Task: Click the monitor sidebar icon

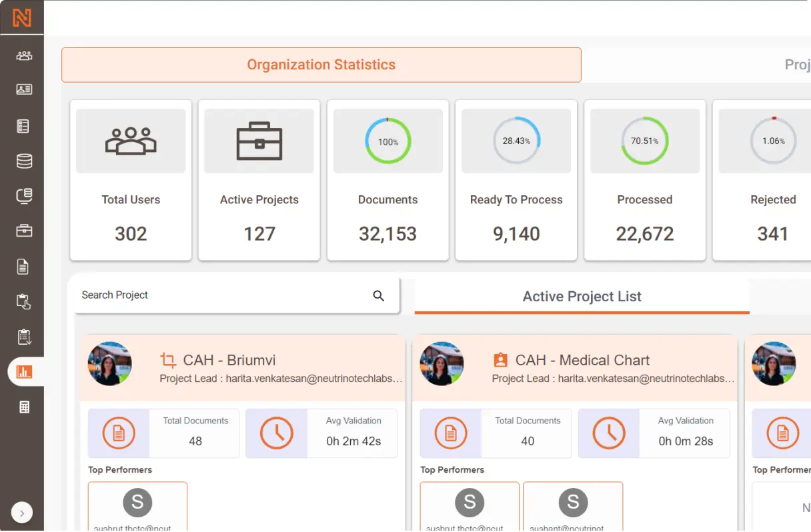Action: [x=24, y=196]
